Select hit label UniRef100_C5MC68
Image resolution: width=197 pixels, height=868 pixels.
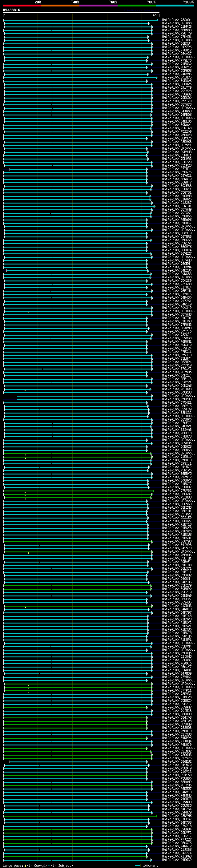(177, 240)
